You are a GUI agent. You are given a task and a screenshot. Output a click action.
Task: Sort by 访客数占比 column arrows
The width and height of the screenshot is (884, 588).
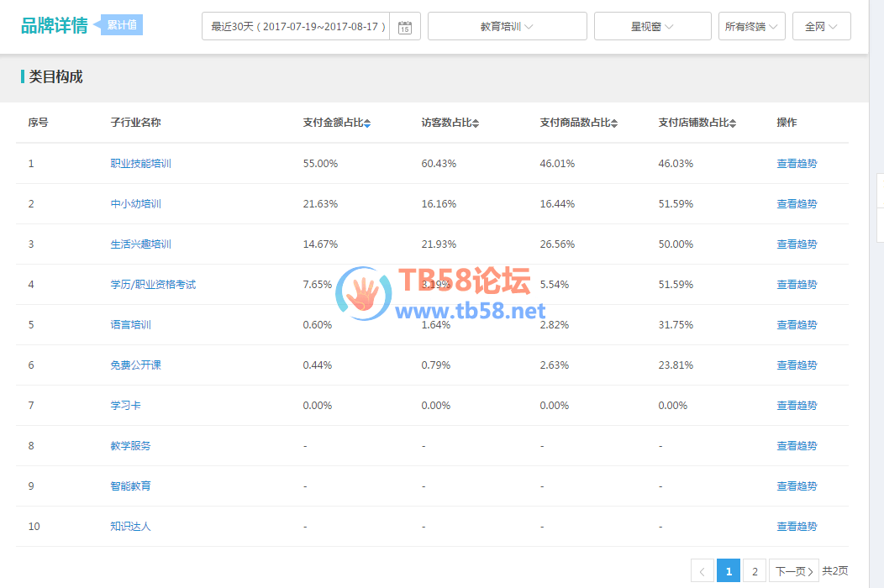click(476, 123)
